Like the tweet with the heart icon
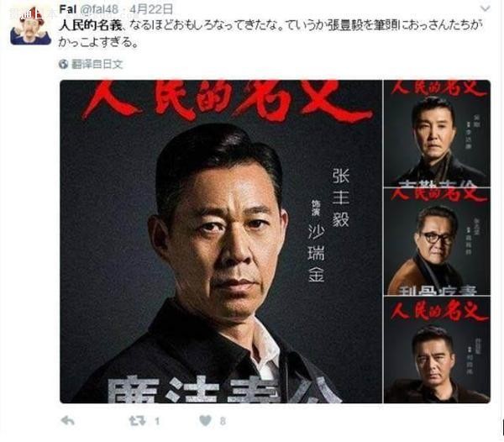The width and height of the screenshot is (504, 442). pyautogui.click(x=206, y=420)
